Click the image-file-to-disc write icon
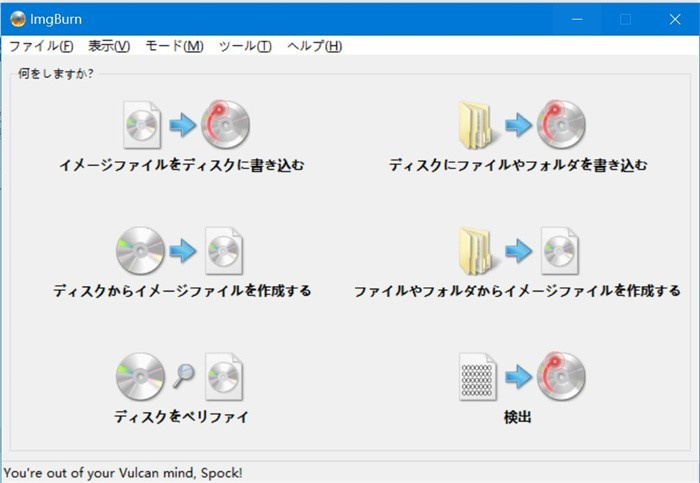700x483 pixels. [x=187, y=125]
